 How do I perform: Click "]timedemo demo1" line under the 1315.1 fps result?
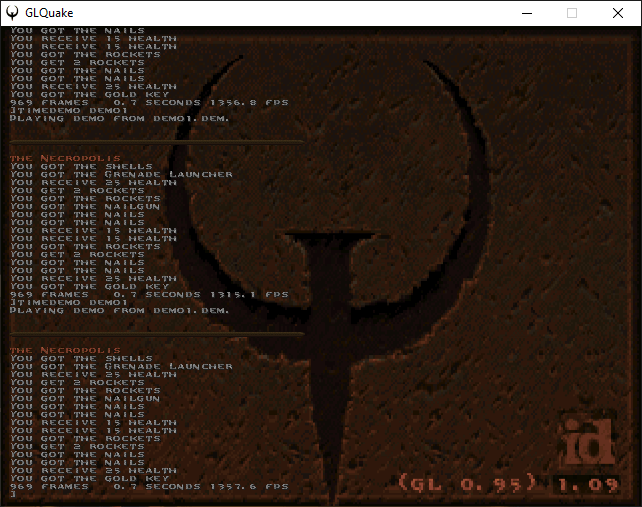pos(69,303)
